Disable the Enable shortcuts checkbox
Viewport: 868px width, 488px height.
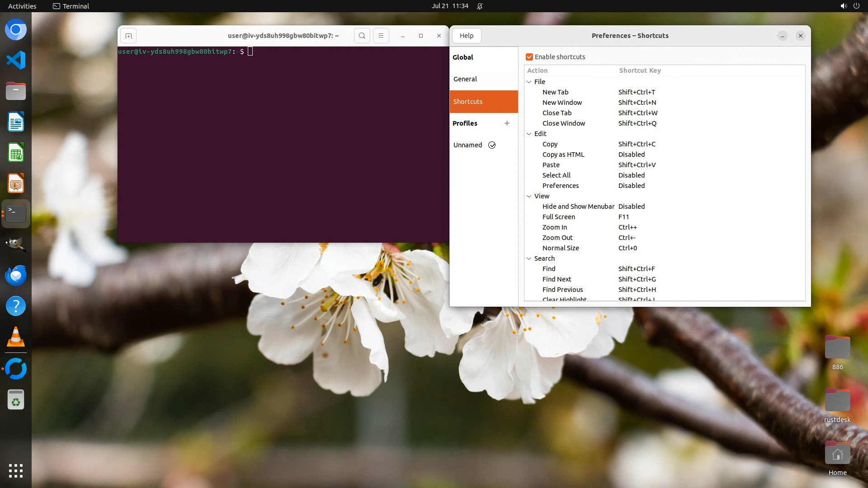[529, 57]
